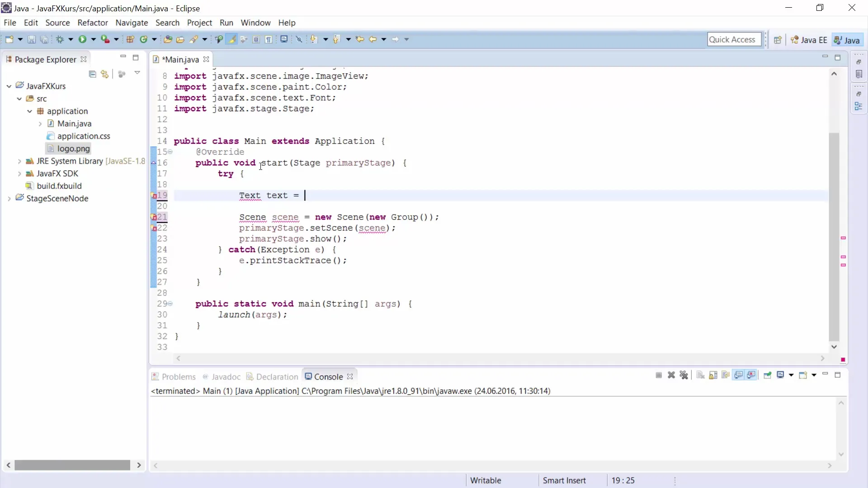The height and width of the screenshot is (488, 868).
Task: Toggle Link with Editor in Package Explorer
Action: [105, 74]
